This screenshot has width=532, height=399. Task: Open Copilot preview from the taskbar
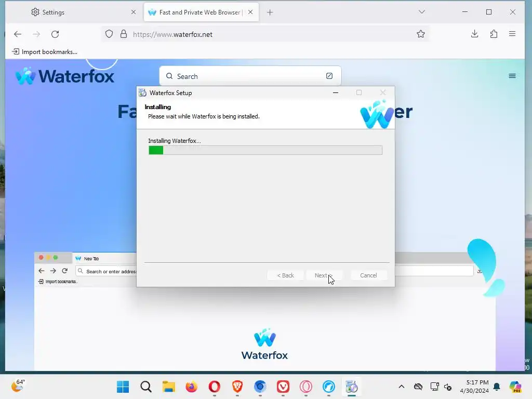click(x=515, y=387)
